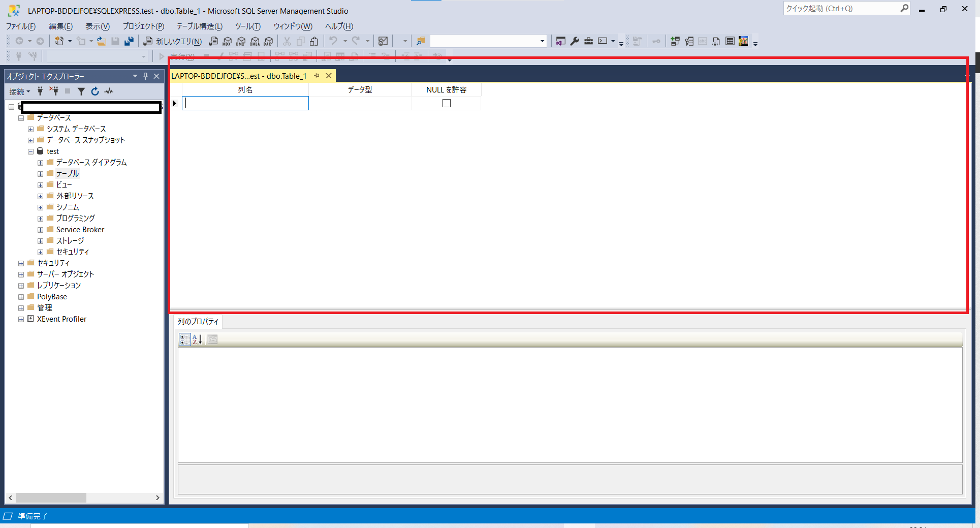Image resolution: width=980 pixels, height=528 pixels.
Task: Click the XMLA query icon
Action: tap(255, 41)
